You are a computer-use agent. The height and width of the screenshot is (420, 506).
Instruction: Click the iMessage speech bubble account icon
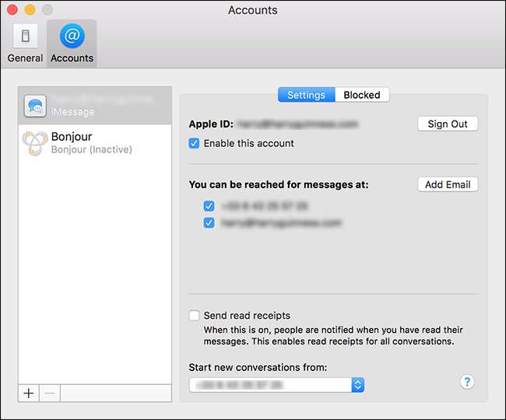click(35, 106)
